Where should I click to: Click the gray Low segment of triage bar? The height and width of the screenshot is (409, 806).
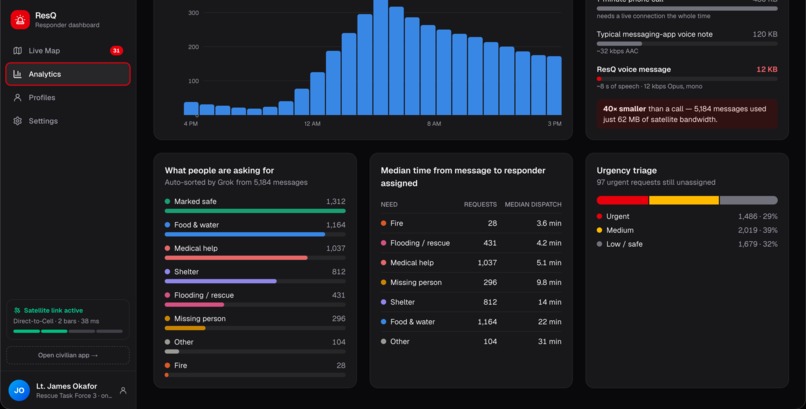[748, 200]
